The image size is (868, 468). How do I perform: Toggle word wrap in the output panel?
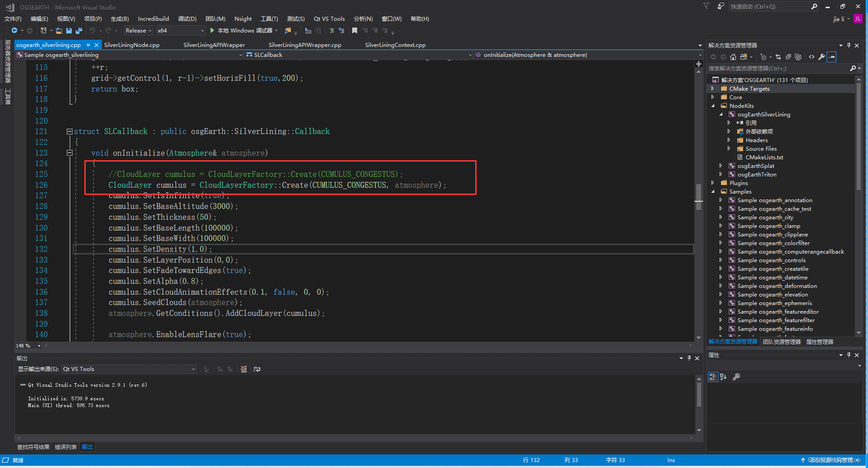click(x=257, y=369)
